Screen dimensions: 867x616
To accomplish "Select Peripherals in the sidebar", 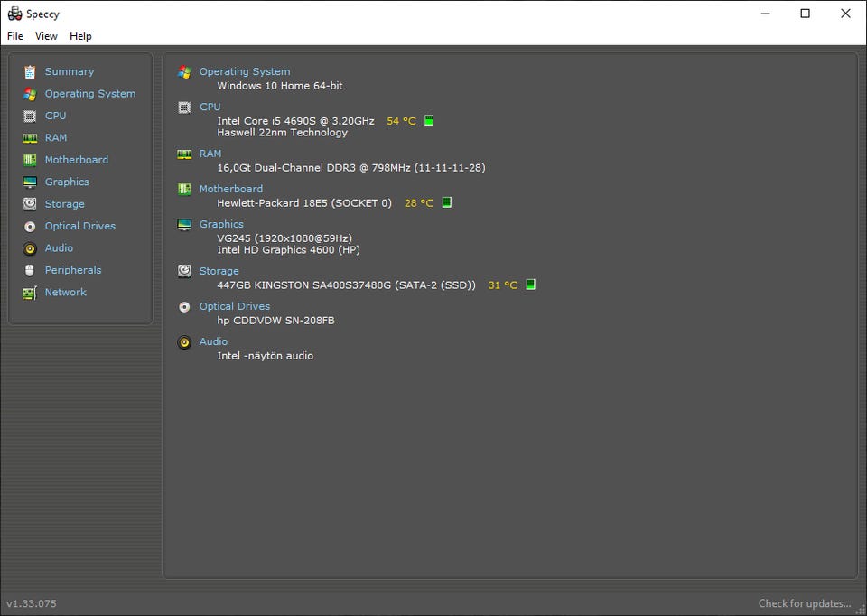I will [x=73, y=270].
